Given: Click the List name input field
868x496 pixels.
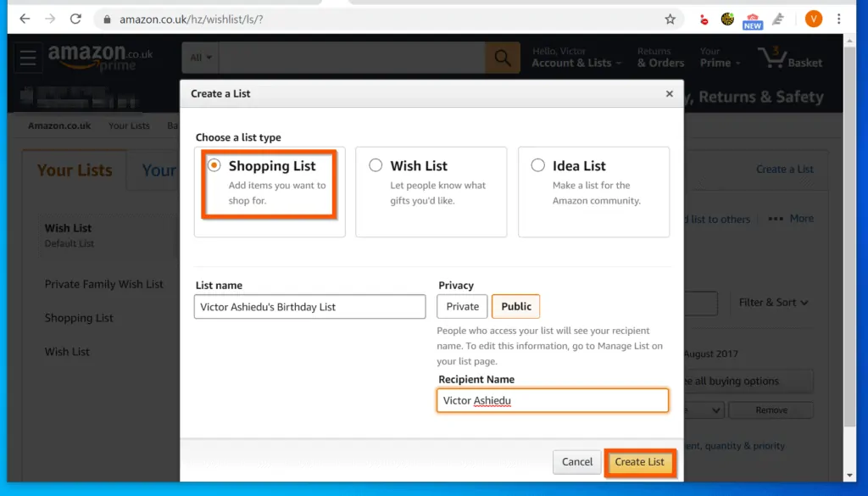Looking at the screenshot, I should (310, 307).
